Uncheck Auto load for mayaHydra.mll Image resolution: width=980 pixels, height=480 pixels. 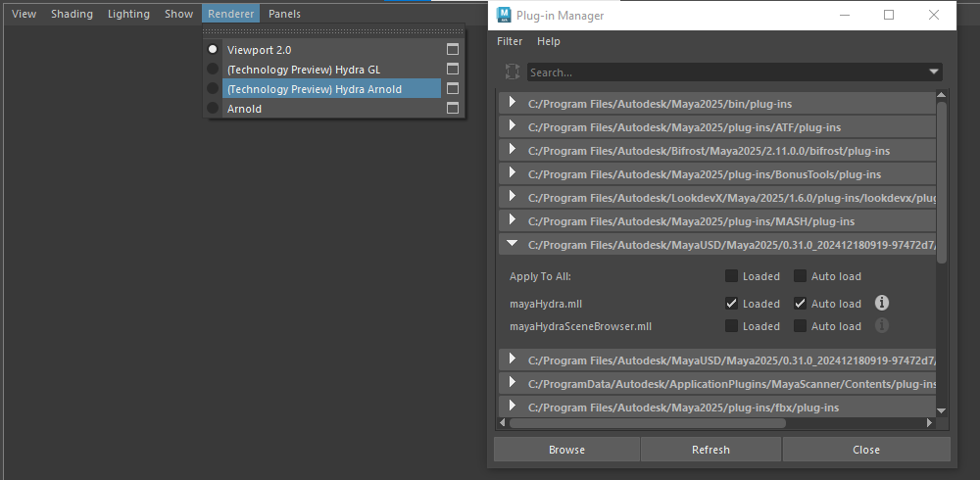800,304
